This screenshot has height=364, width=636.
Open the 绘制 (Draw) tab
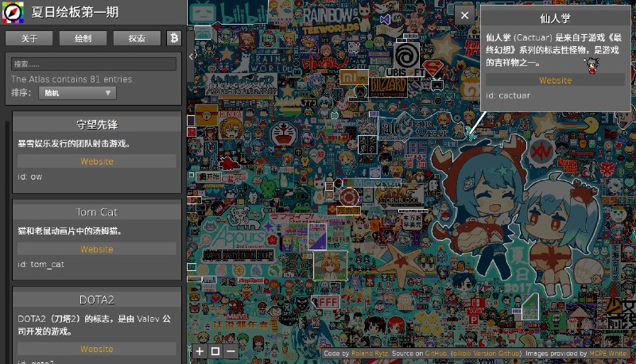[82, 38]
